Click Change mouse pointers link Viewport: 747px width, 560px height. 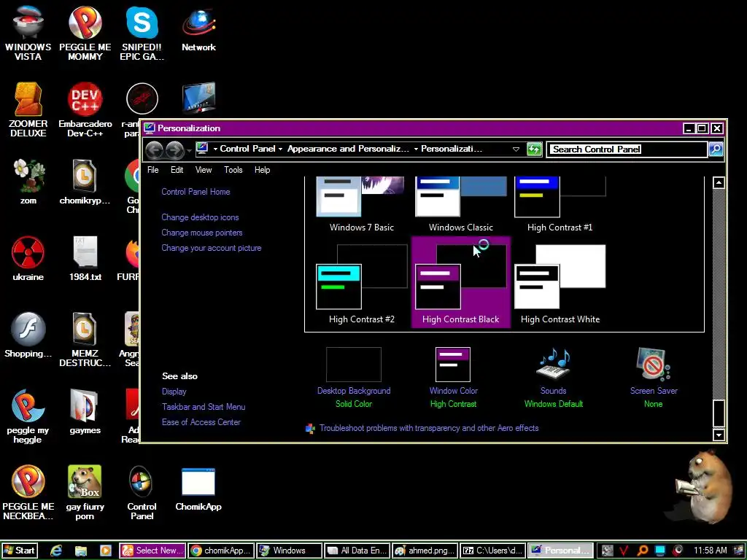[x=201, y=233]
